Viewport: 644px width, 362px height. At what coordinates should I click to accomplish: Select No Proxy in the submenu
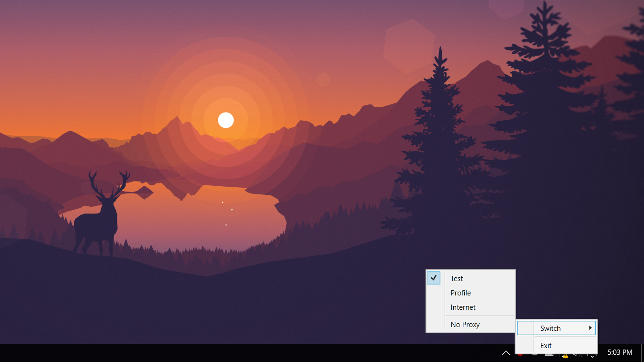coord(471,324)
